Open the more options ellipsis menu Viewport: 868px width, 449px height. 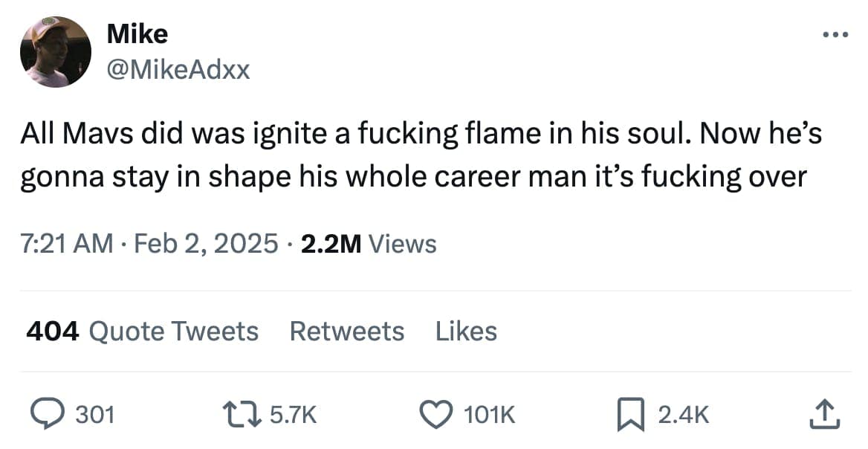coord(835,33)
